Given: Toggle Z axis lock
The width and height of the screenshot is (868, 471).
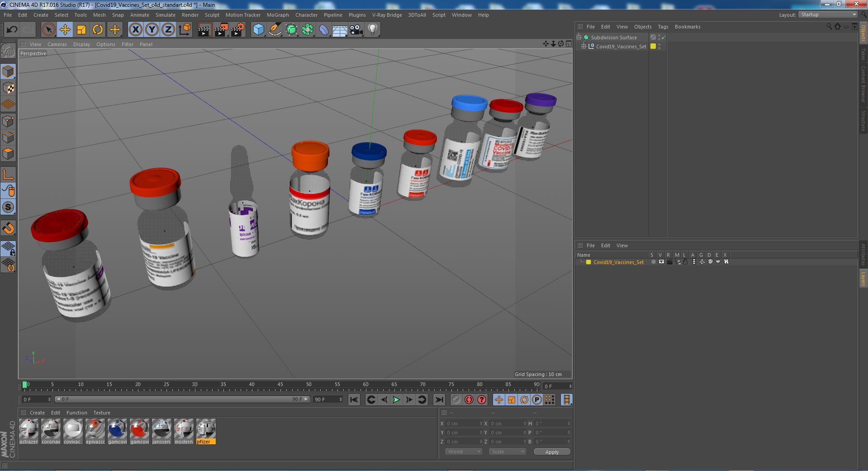Looking at the screenshot, I should (x=168, y=30).
